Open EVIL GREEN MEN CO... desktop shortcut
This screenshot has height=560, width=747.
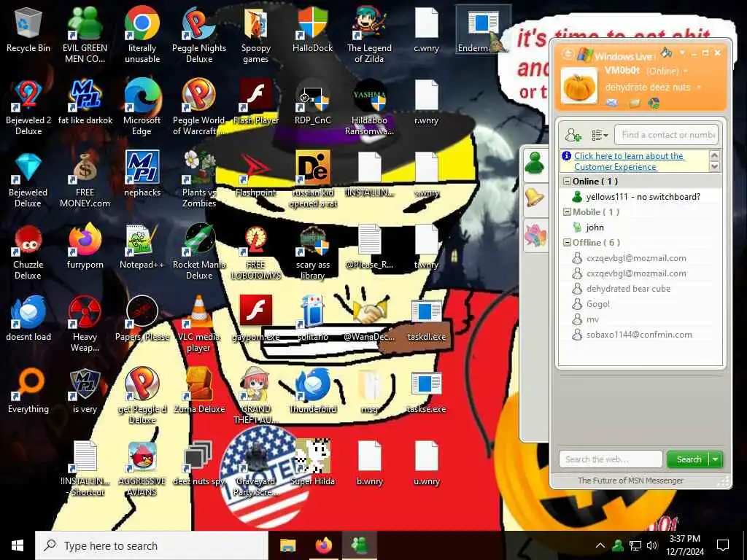[85, 35]
